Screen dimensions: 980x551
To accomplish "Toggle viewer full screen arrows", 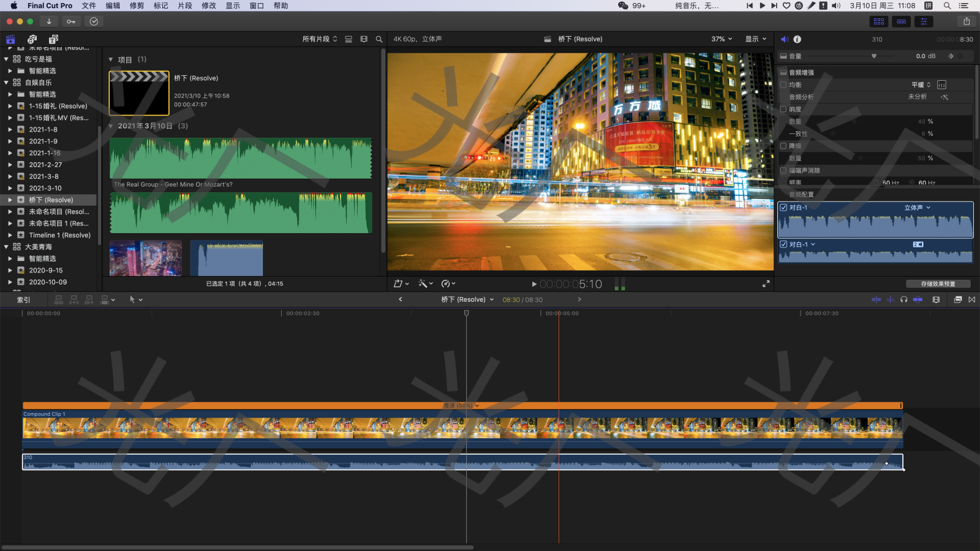I will pos(766,284).
